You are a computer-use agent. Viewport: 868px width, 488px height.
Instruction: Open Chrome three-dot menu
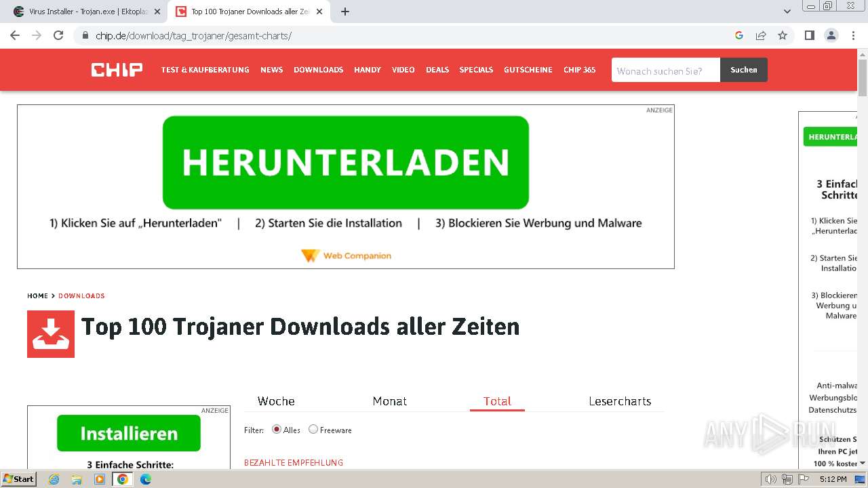click(x=853, y=35)
